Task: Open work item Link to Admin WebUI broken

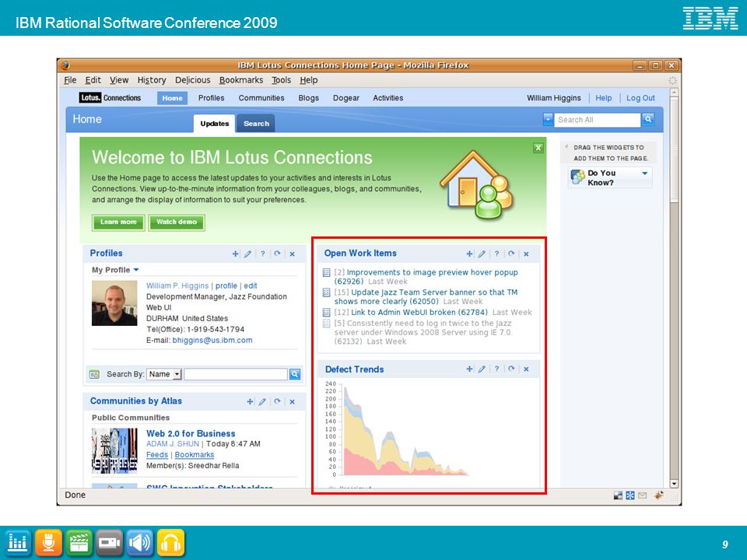Action: 419,313
